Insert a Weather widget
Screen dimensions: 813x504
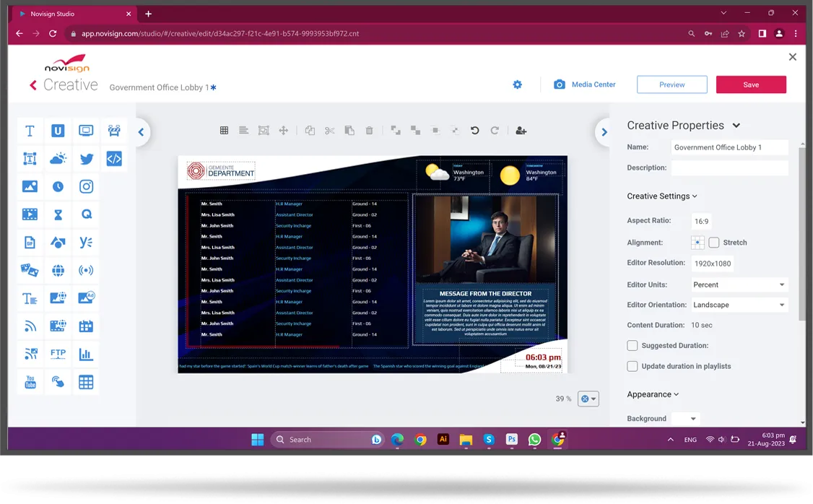click(x=58, y=158)
